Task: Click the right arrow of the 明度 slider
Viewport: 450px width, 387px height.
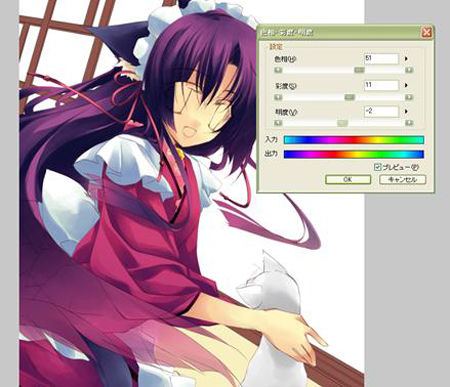Action: pos(409,123)
